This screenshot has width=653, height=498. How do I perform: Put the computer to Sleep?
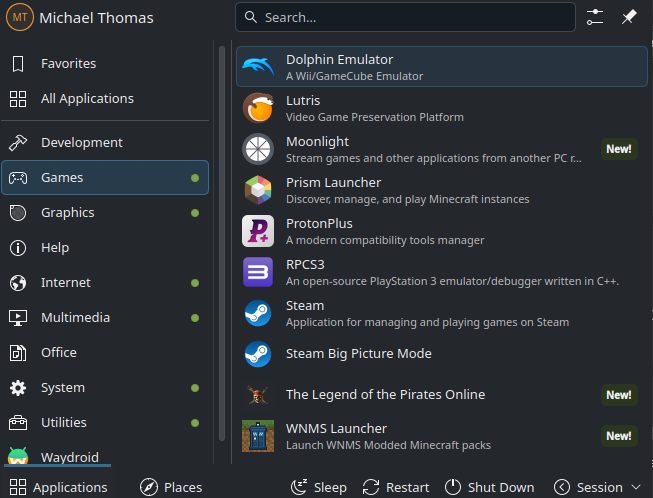[x=319, y=487]
